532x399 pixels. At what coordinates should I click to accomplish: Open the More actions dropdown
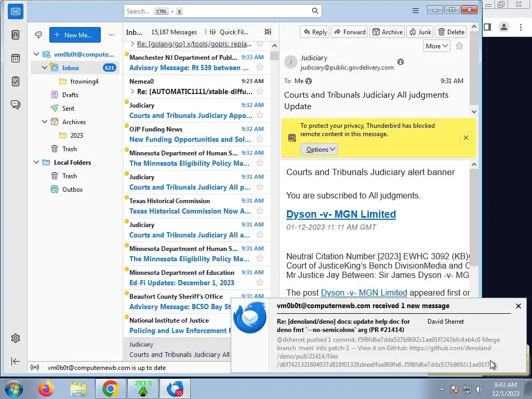(x=436, y=46)
